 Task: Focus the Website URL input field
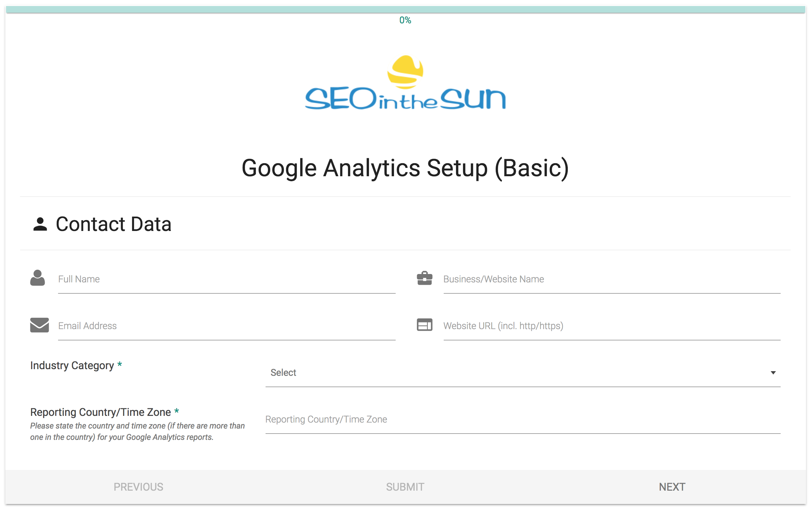(612, 326)
